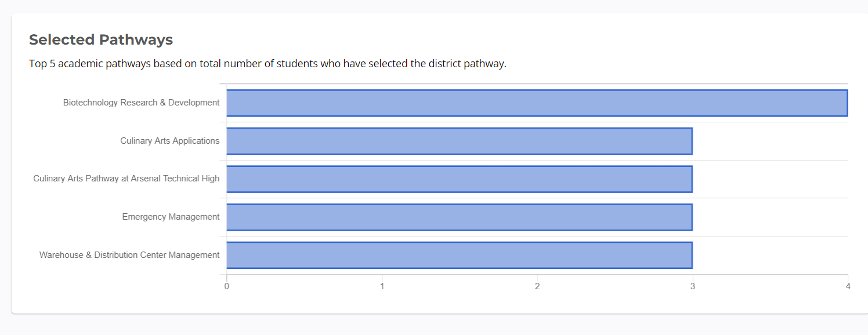Click the Emergency Management axis label
This screenshot has height=335, width=868.
tap(171, 217)
